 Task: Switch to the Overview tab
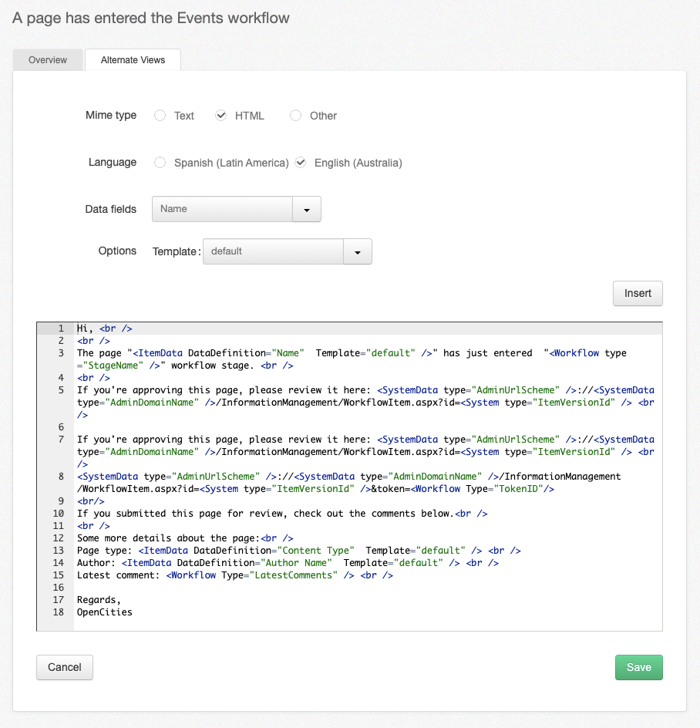[x=47, y=59]
